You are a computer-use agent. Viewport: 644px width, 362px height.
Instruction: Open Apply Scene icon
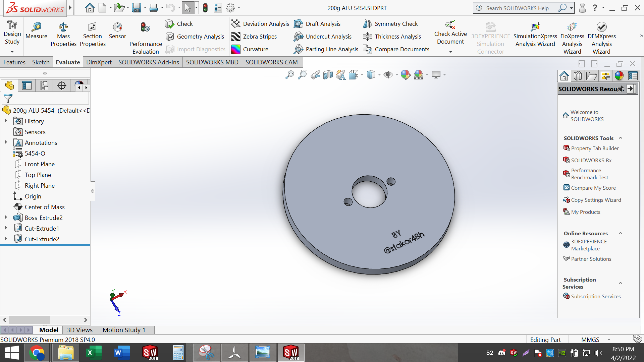click(419, 75)
